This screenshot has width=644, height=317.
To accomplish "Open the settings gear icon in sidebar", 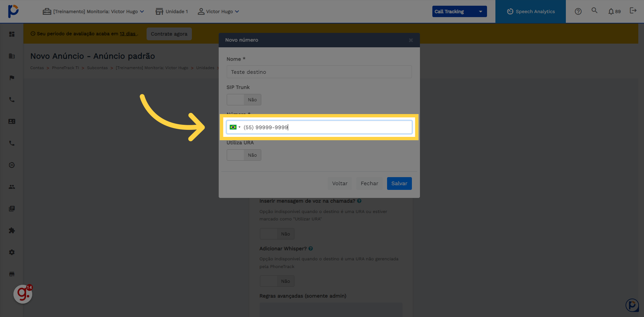I will pyautogui.click(x=12, y=252).
